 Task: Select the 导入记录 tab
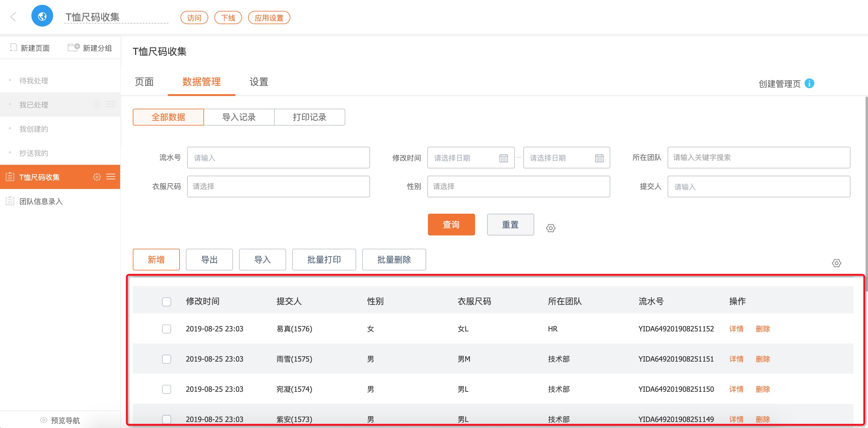(x=239, y=117)
